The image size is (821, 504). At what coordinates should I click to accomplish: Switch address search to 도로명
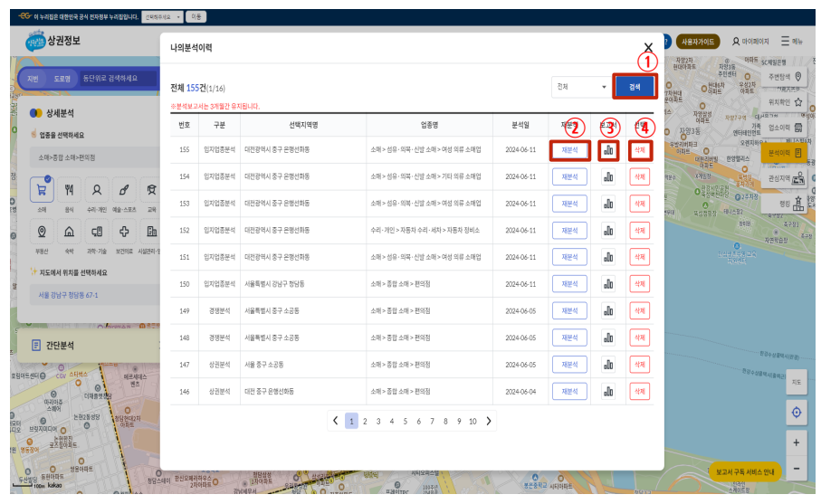point(62,79)
